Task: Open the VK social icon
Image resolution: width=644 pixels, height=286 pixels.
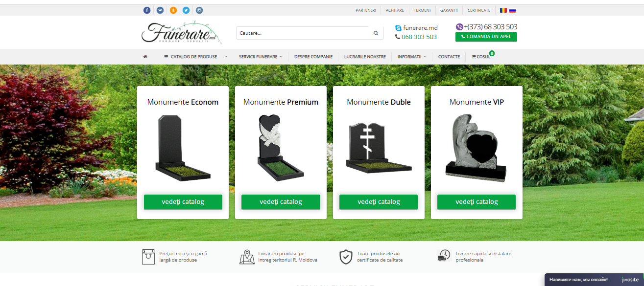Action: coord(160,10)
